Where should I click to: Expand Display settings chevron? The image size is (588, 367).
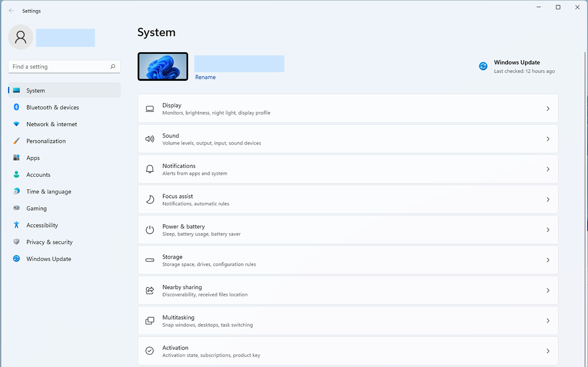[548, 109]
